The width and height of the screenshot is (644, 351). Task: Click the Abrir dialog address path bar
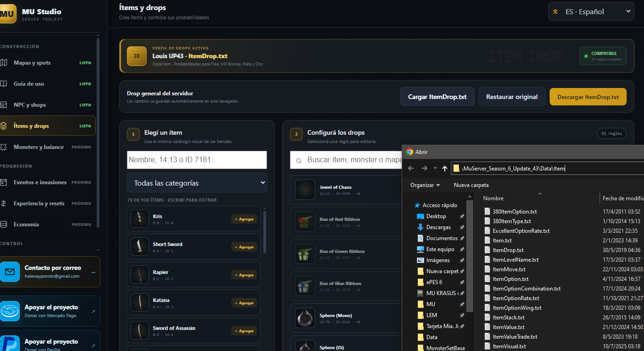coord(547,168)
